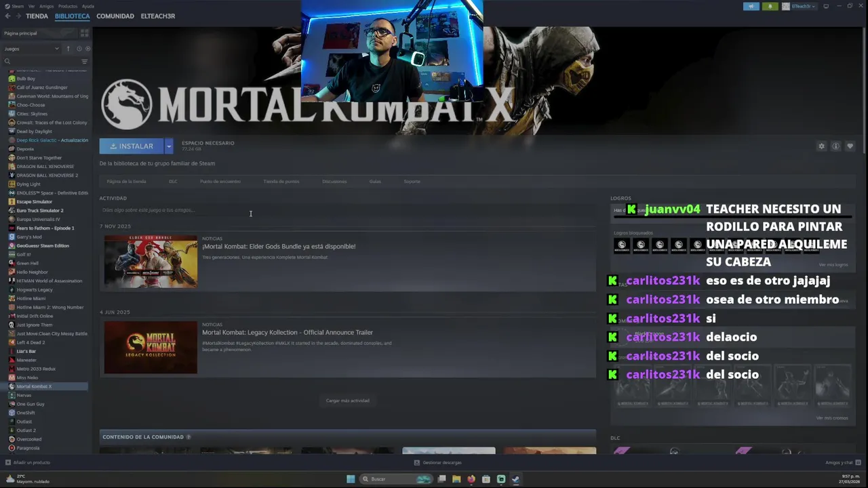
Task: Open the Tienda de puntos link
Action: [281, 182]
